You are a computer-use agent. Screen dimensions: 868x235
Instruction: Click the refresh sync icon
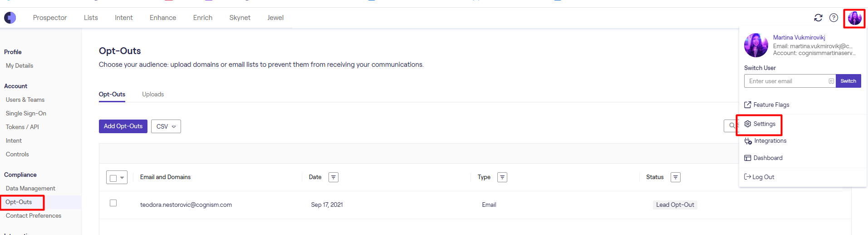818,18
